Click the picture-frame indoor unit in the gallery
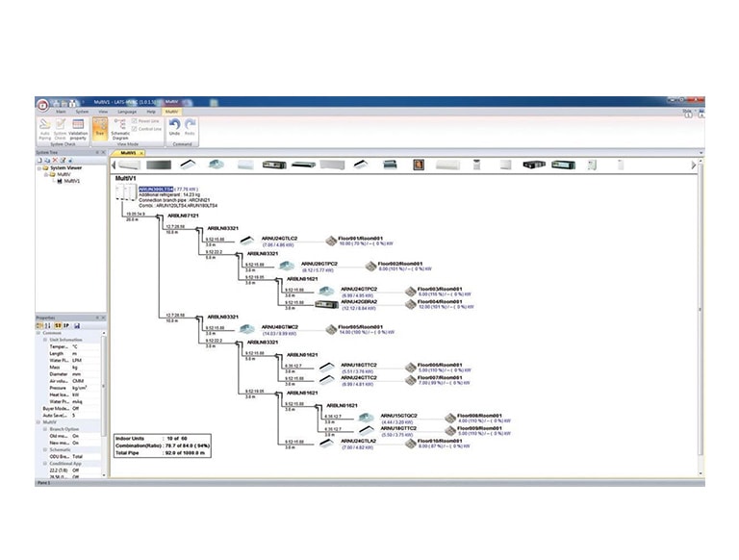 coord(419,165)
